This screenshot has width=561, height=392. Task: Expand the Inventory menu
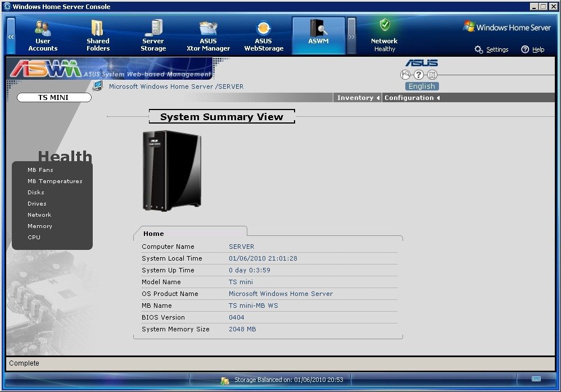(x=358, y=98)
